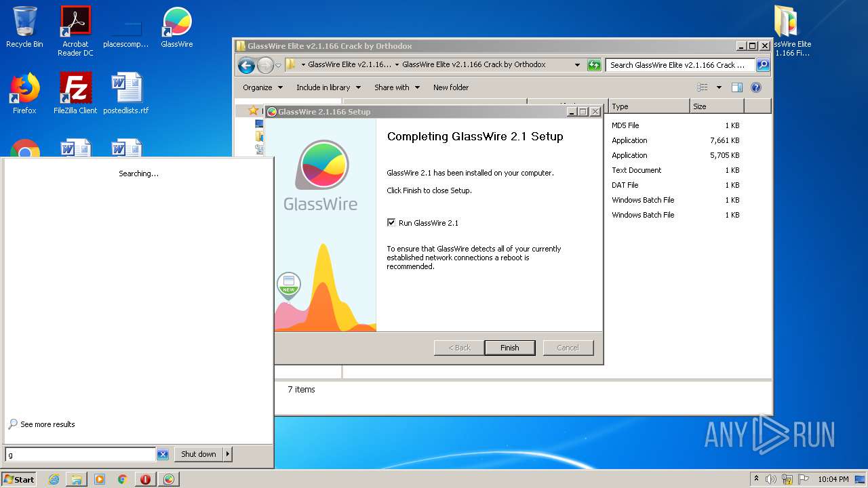Viewport: 868px width, 488px height.
Task: Open address bar history dropdown
Action: pos(577,65)
